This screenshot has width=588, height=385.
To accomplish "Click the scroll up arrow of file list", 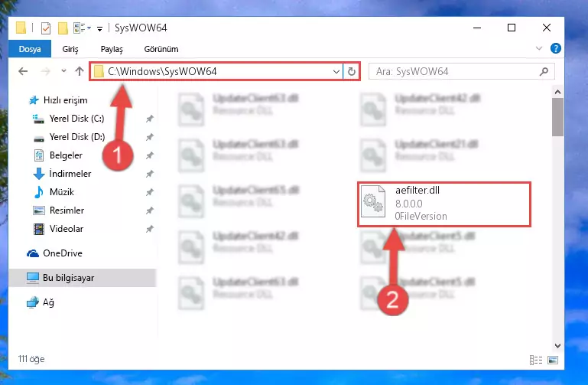I will click(557, 92).
